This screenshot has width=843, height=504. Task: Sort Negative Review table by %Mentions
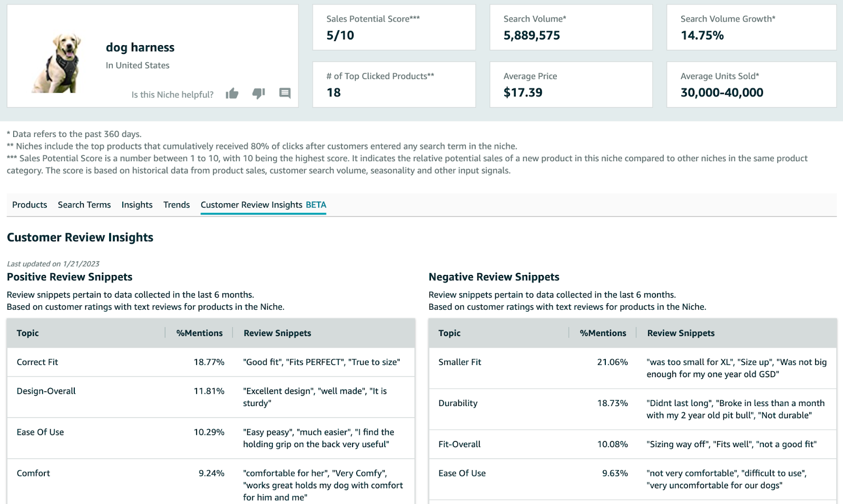[x=603, y=333]
